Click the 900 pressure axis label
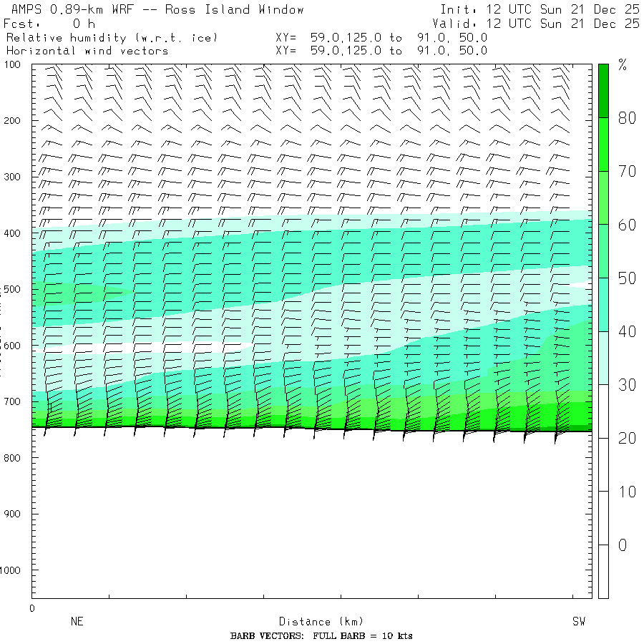The height and width of the screenshot is (644, 644). click(12, 514)
